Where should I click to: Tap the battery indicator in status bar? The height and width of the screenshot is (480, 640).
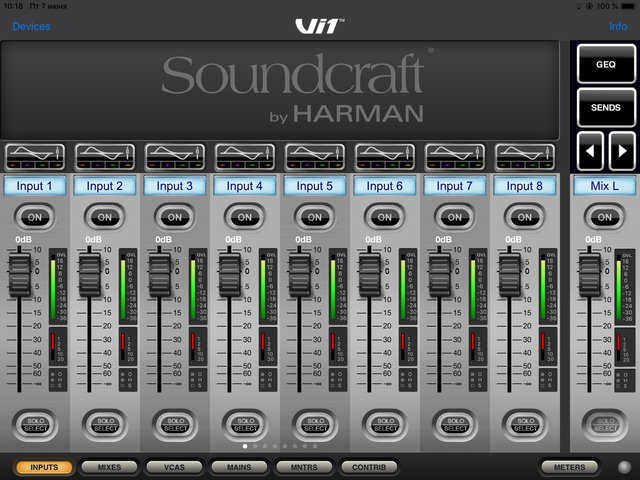point(629,6)
